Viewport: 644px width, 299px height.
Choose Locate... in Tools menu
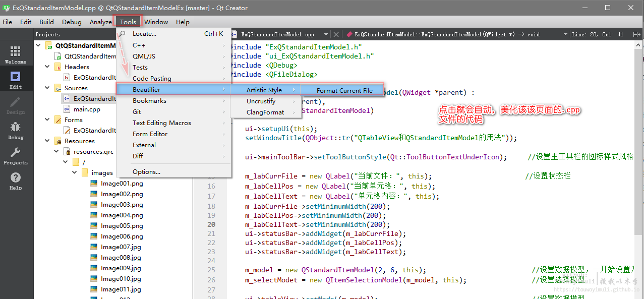(x=173, y=34)
